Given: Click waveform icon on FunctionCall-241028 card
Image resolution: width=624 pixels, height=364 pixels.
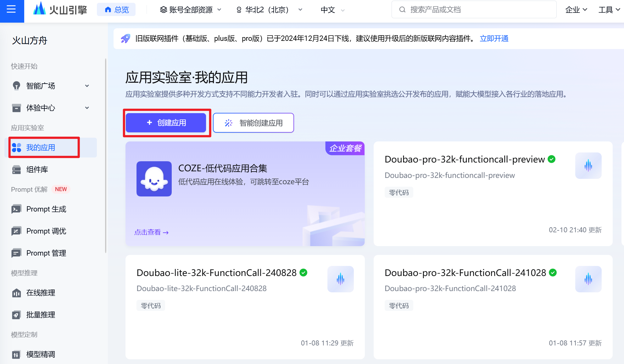Looking at the screenshot, I should (588, 279).
